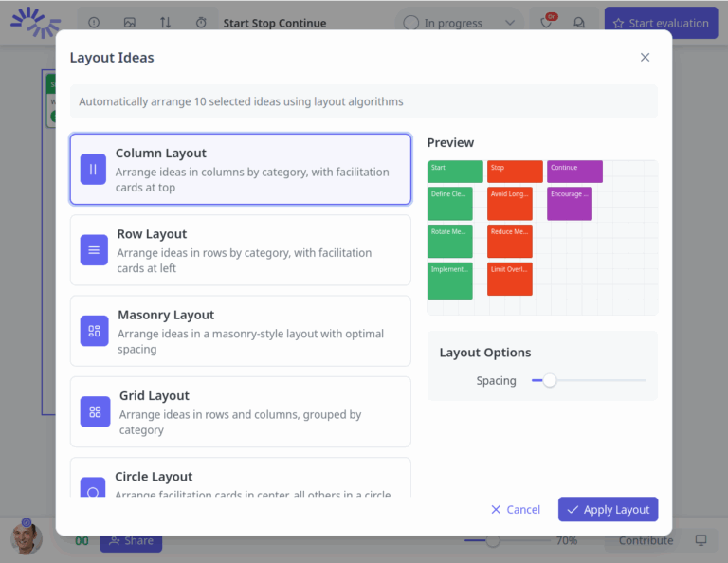This screenshot has height=563, width=728.
Task: Open the In progress status dropdown
Action: point(460,23)
